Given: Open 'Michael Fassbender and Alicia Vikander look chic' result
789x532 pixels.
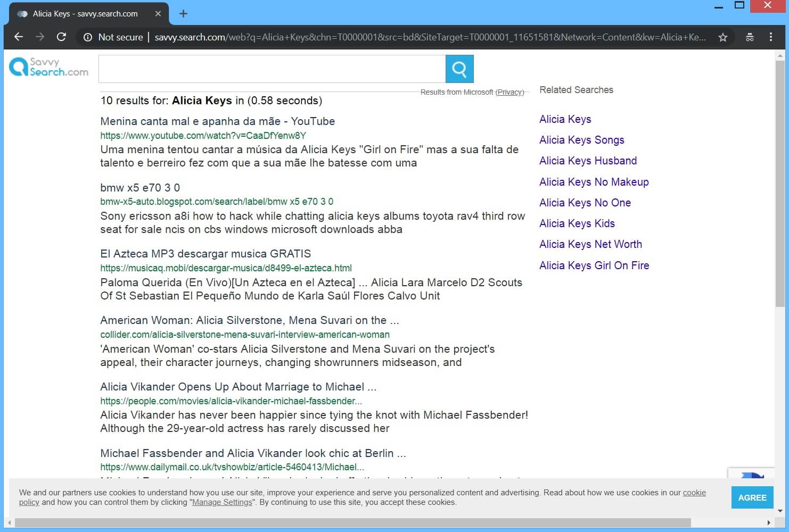Looking at the screenshot, I should coord(253,453).
